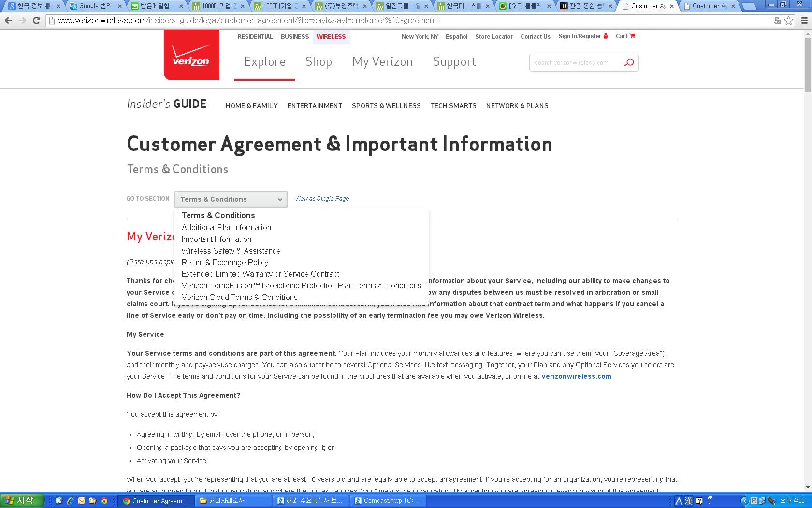Select Terms & Conditions in the dropdown list
Image resolution: width=812 pixels, height=508 pixels.
pyautogui.click(x=218, y=215)
